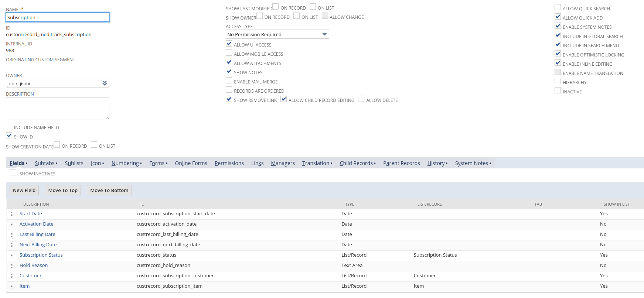Enable the Allow Mobile Access checkbox
Screen dimensions: 644x298
click(229, 53)
